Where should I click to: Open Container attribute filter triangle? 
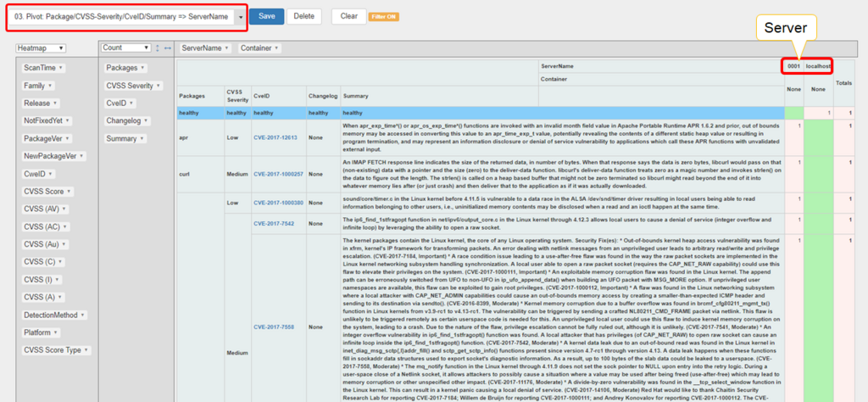tap(275, 48)
